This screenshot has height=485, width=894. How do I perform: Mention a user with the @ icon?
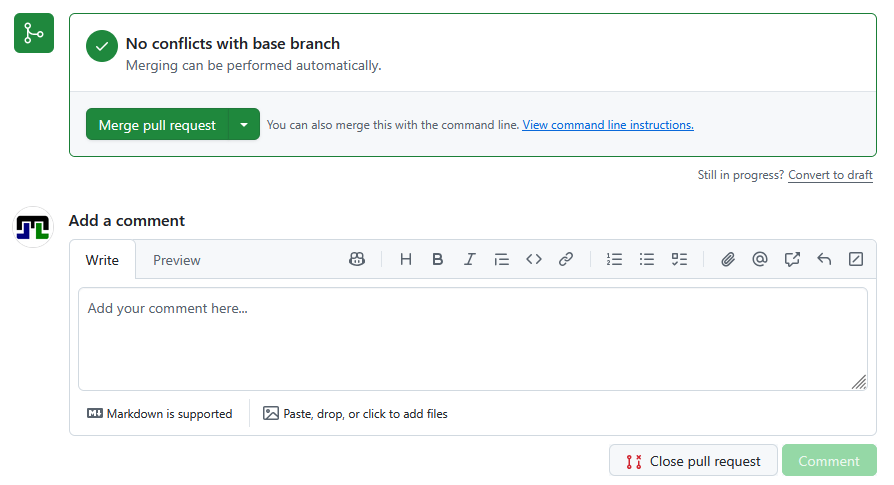point(759,259)
